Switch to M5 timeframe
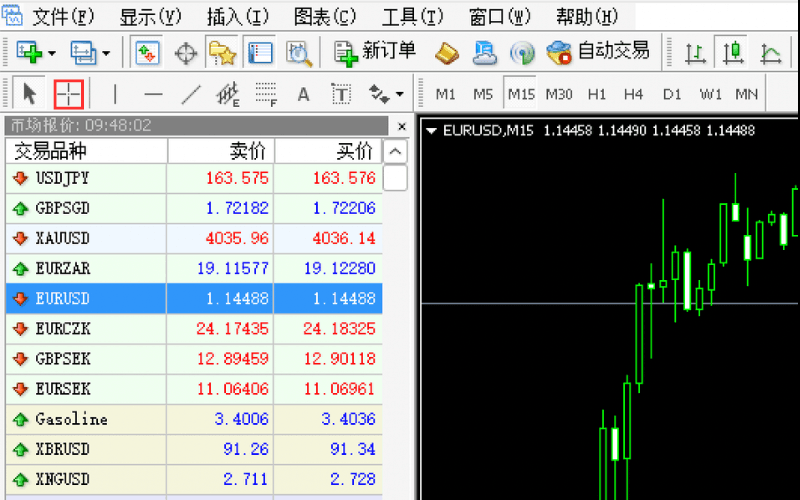Image resolution: width=800 pixels, height=500 pixels. point(483,94)
